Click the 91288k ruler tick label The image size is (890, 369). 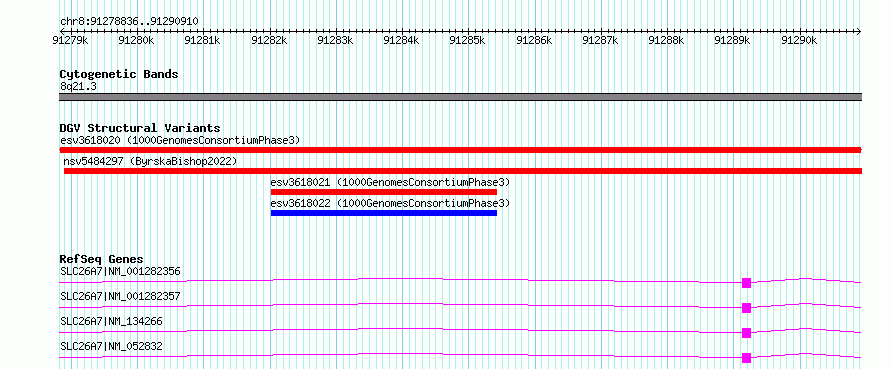tap(666, 40)
